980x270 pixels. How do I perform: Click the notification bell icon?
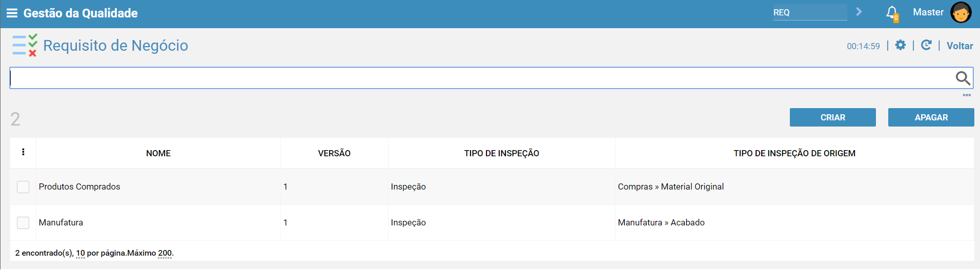[892, 13]
